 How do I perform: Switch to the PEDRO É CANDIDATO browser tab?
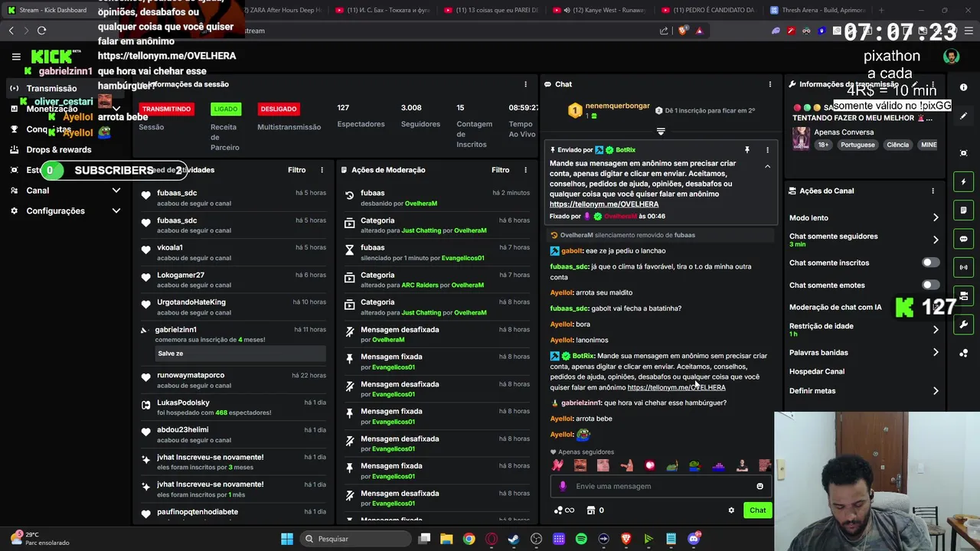point(709,10)
